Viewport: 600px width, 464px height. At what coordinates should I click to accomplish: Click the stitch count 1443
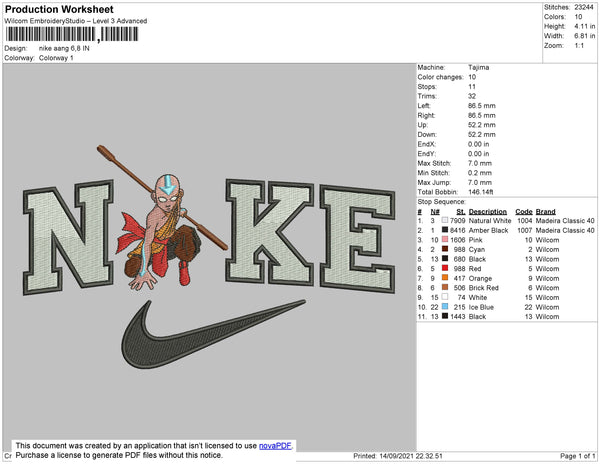(458, 316)
